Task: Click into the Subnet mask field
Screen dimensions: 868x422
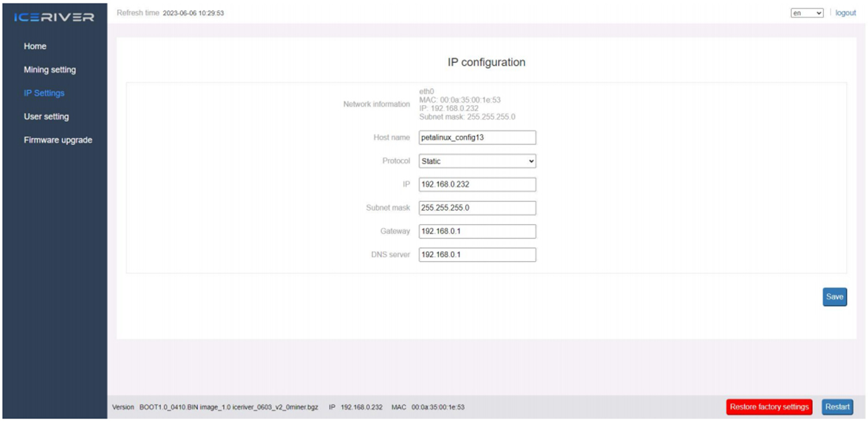Action: click(x=477, y=208)
